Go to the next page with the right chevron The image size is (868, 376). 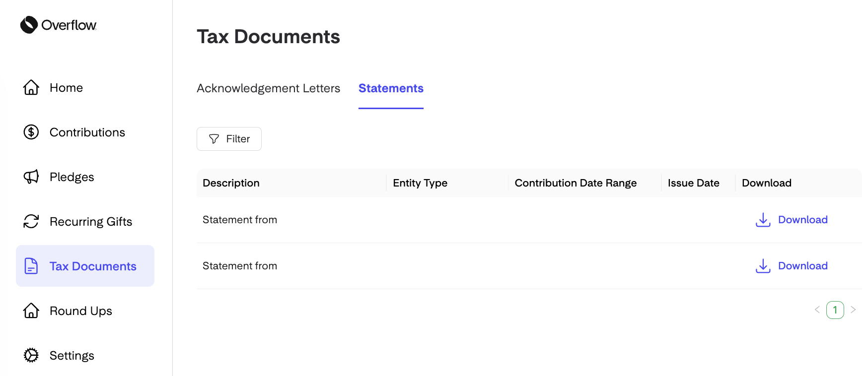(853, 310)
